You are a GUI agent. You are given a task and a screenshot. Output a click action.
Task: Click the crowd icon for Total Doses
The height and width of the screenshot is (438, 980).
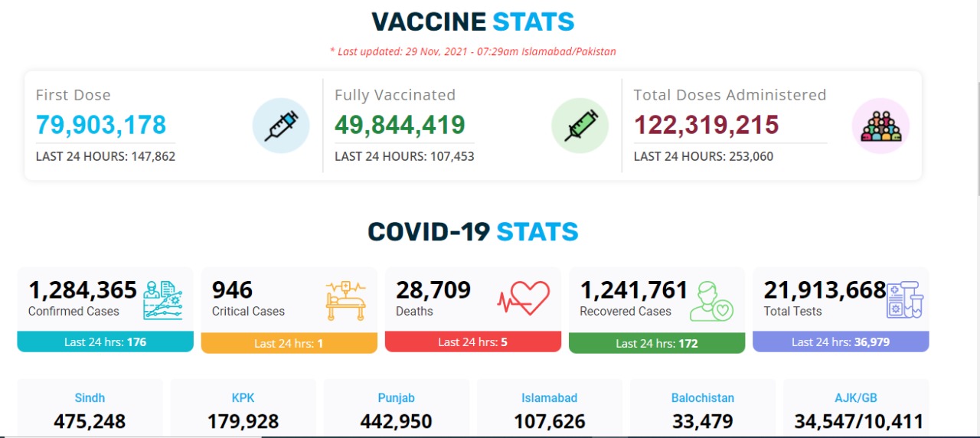click(881, 126)
